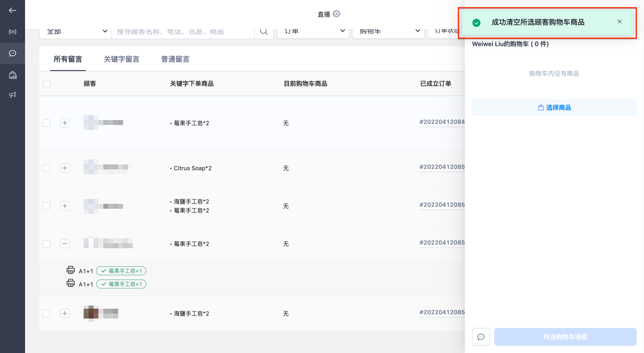Open order link in last 海鹽手工皂 row
Viewport: 644px width, 353px height.
(x=442, y=312)
